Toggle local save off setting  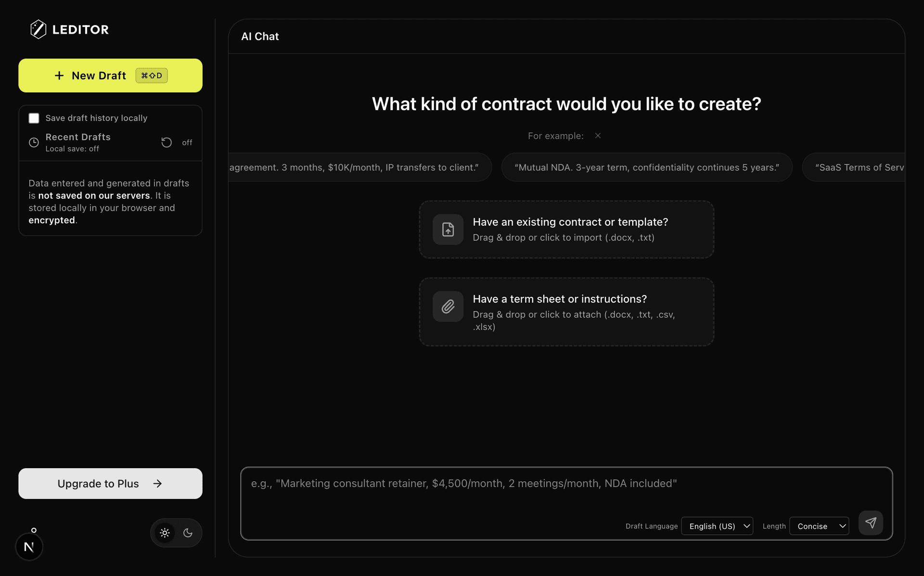(x=187, y=142)
